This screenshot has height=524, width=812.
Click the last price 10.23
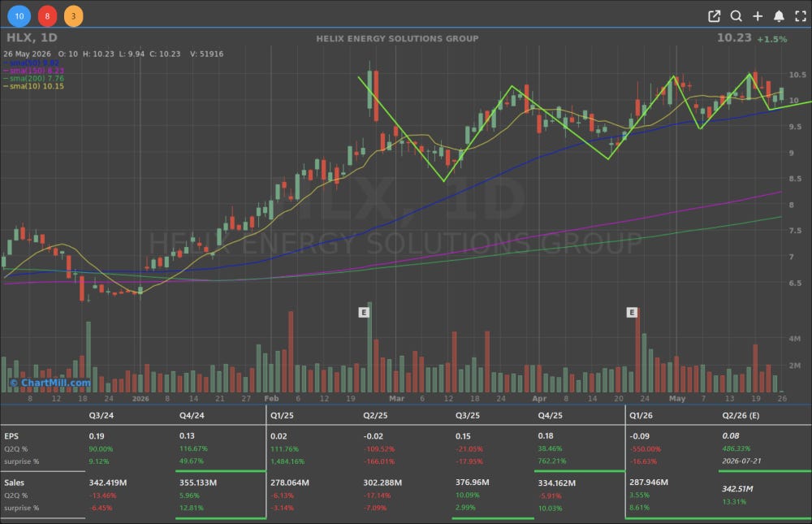click(734, 37)
